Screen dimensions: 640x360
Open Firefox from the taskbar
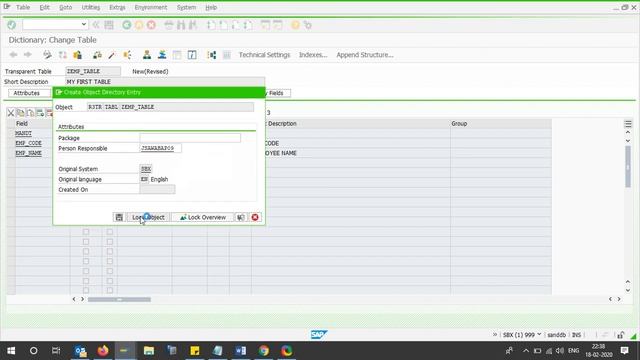[x=103, y=351]
